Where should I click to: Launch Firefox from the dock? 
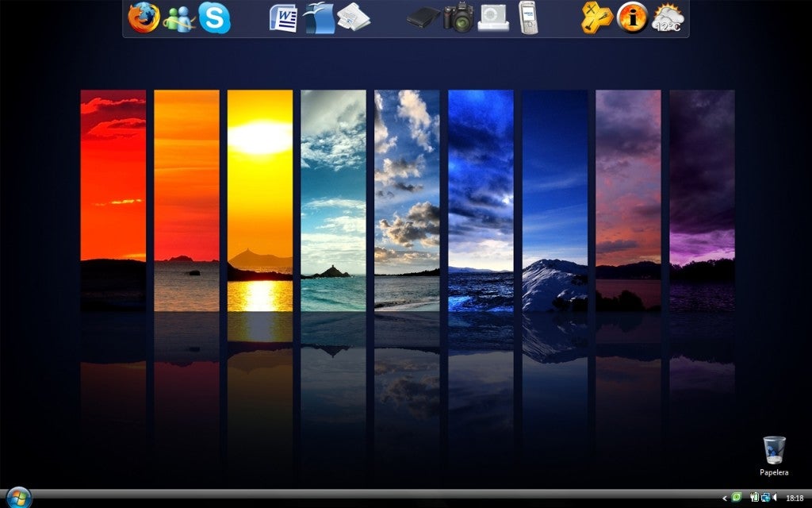(144, 17)
